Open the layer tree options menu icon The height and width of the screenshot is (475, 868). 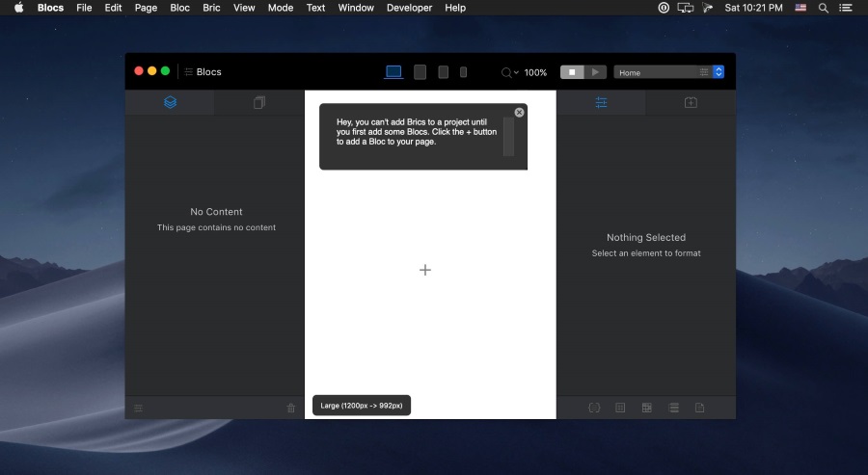[138, 409]
